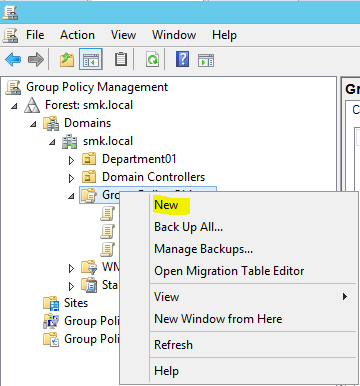This screenshot has width=360, height=386.
Task: Expand the Department01 node
Action: (71, 160)
